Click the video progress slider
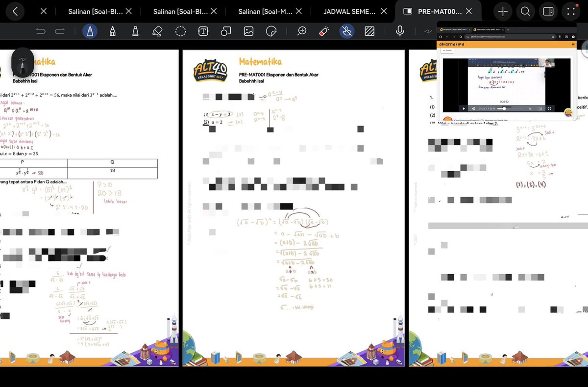Viewport: 588px width, 387px height. click(x=510, y=108)
